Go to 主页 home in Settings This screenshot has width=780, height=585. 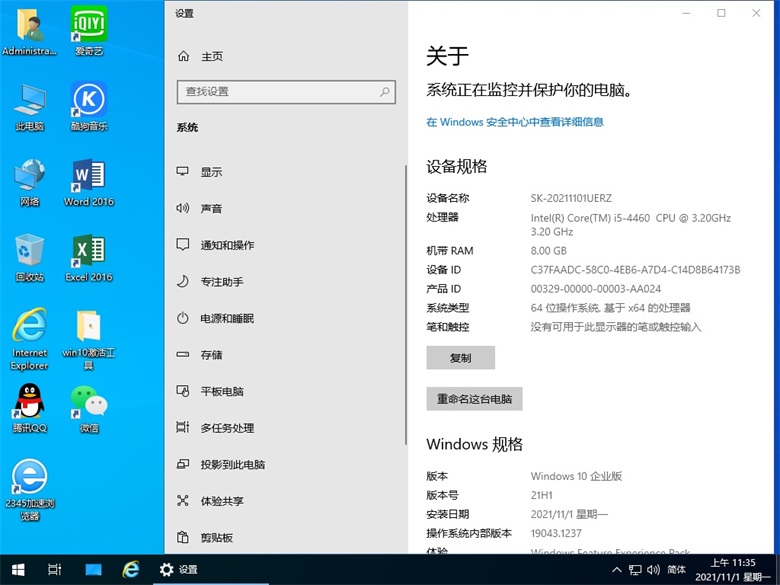point(211,56)
